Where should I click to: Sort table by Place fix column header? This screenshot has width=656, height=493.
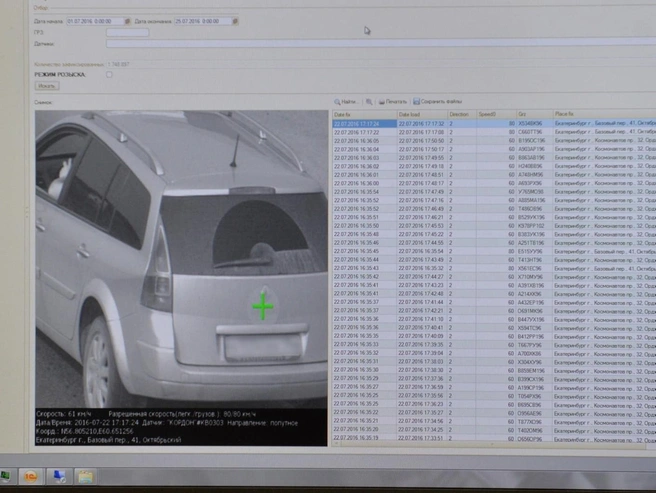pyautogui.click(x=604, y=114)
